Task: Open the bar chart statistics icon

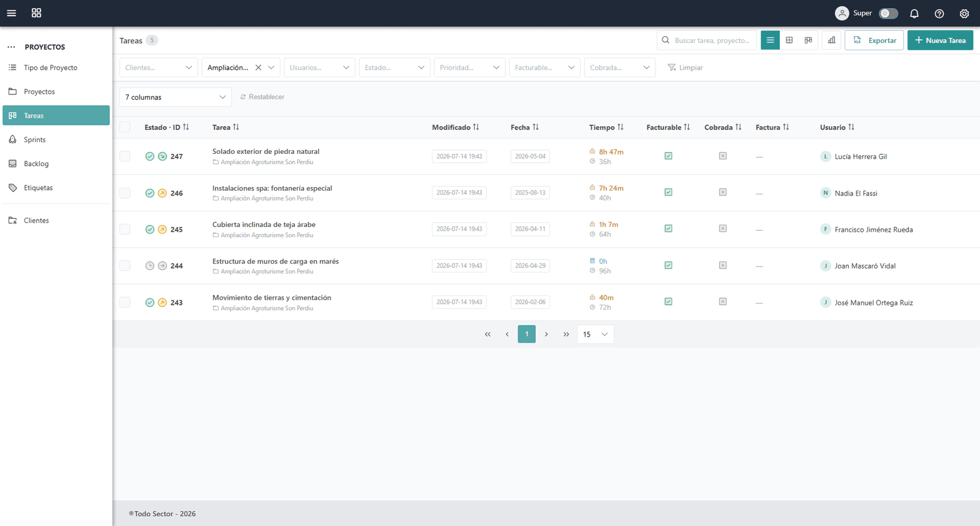Action: coord(831,40)
